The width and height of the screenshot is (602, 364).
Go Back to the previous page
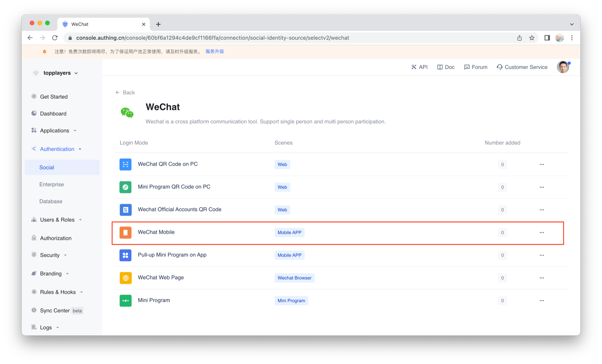point(125,92)
